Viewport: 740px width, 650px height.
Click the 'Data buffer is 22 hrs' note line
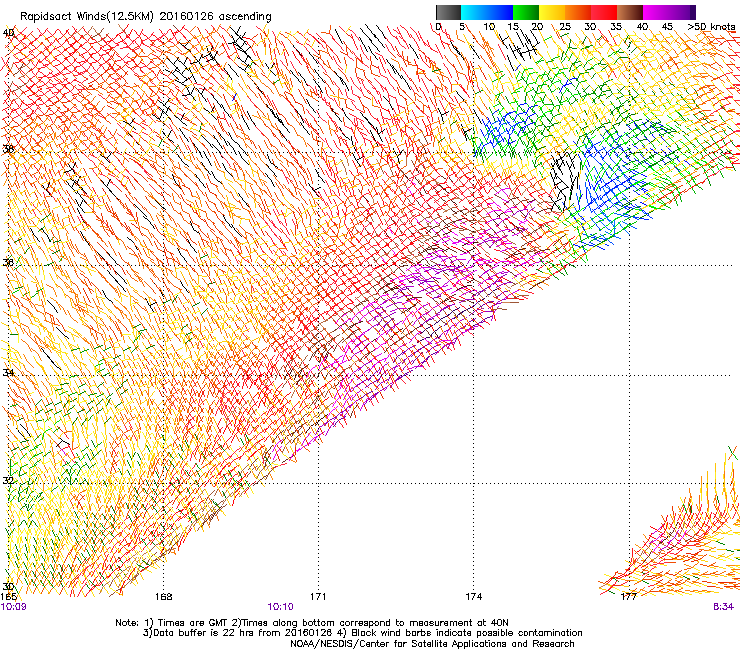(x=362, y=633)
